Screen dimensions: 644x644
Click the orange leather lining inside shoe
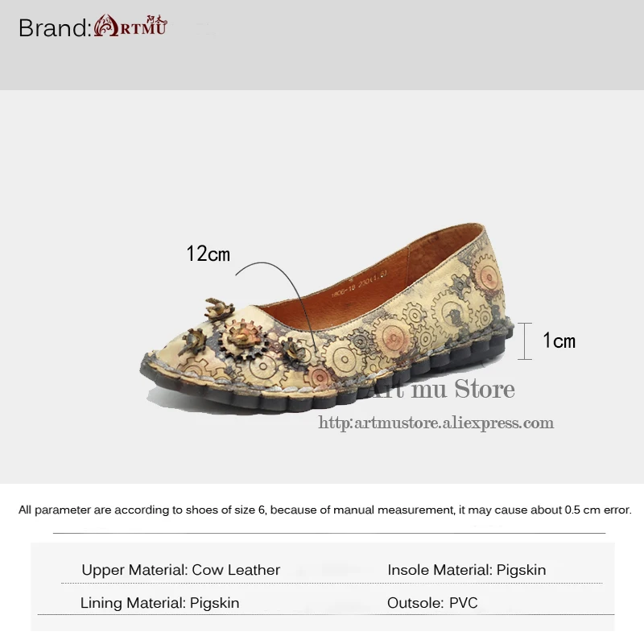pyautogui.click(x=369, y=287)
